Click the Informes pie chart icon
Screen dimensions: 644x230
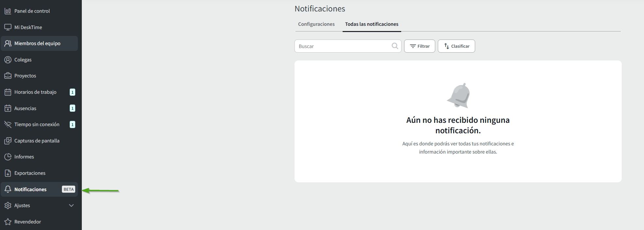click(x=8, y=157)
